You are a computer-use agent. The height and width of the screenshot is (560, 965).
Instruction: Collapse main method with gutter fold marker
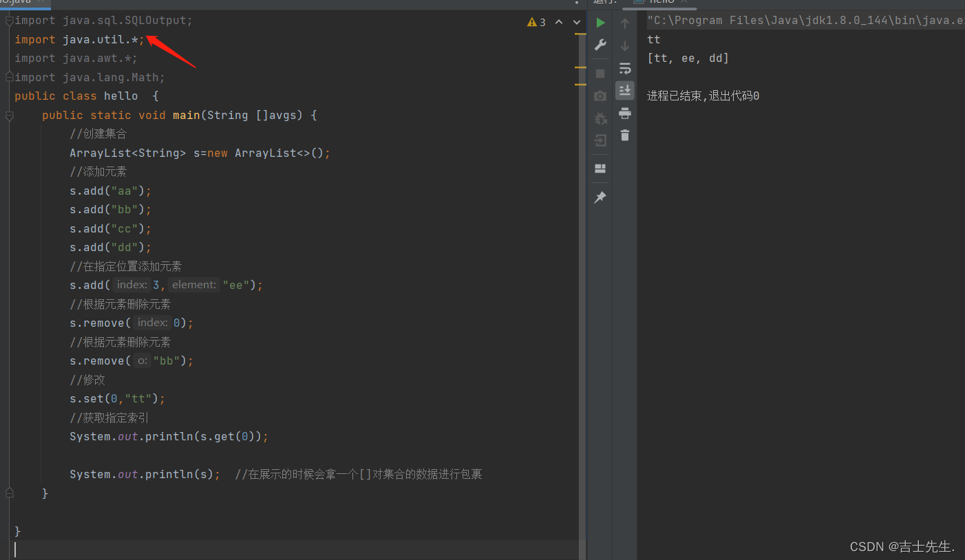click(9, 115)
